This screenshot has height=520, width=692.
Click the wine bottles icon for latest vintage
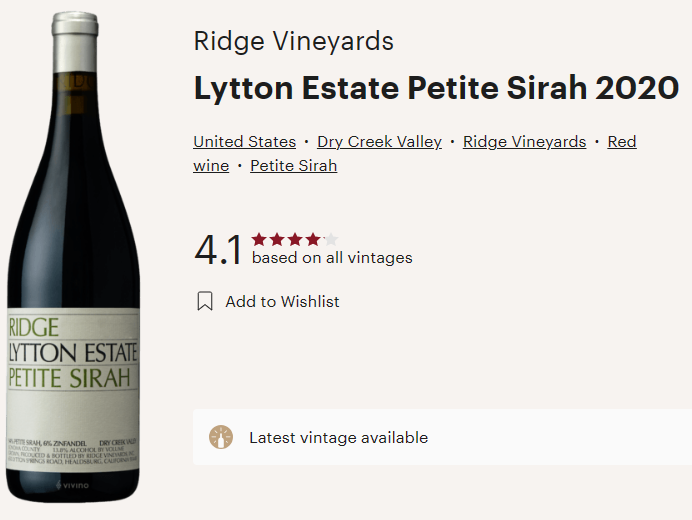pos(221,437)
